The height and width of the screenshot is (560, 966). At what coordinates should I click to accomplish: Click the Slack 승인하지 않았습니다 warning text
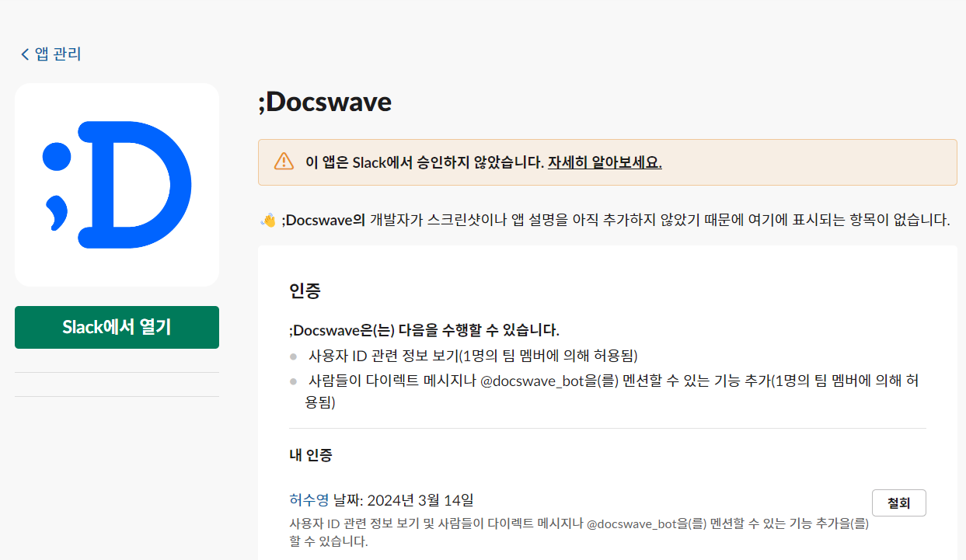[424, 162]
